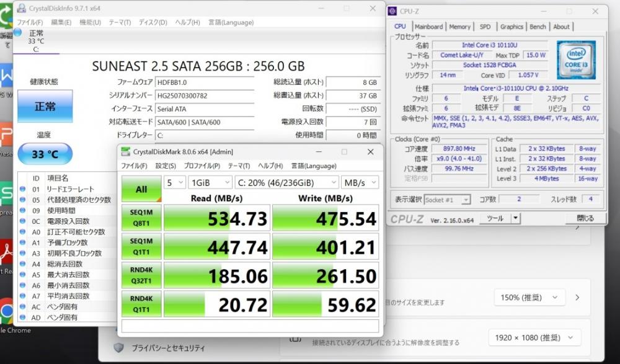Screen dimensions: 620x364
Task: Click CPU-Z 閉じる button
Action: point(585,218)
